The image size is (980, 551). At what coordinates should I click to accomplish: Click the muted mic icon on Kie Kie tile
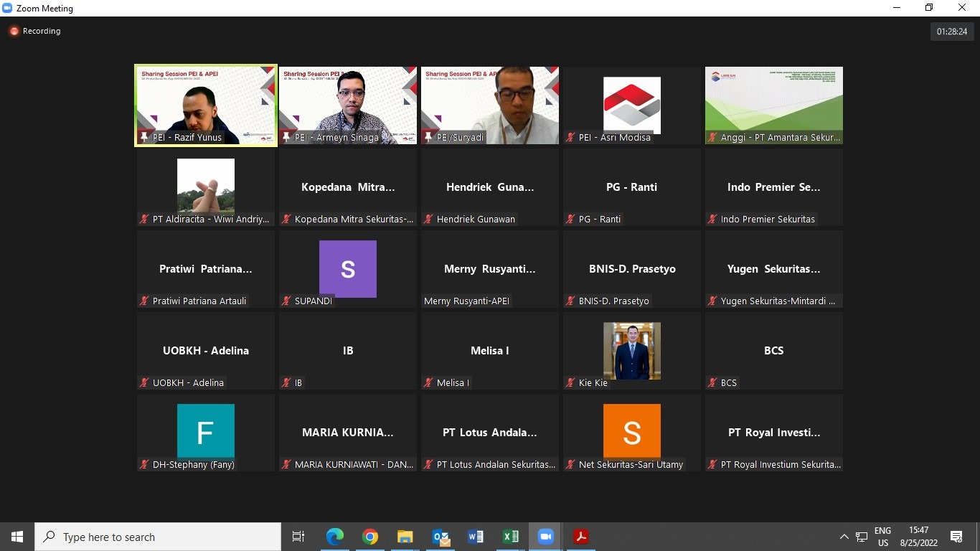coord(571,383)
